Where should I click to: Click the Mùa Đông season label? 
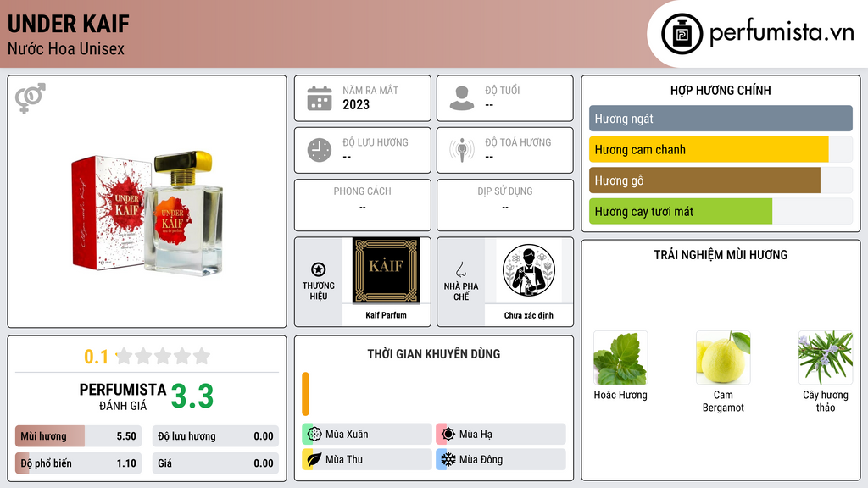481,459
